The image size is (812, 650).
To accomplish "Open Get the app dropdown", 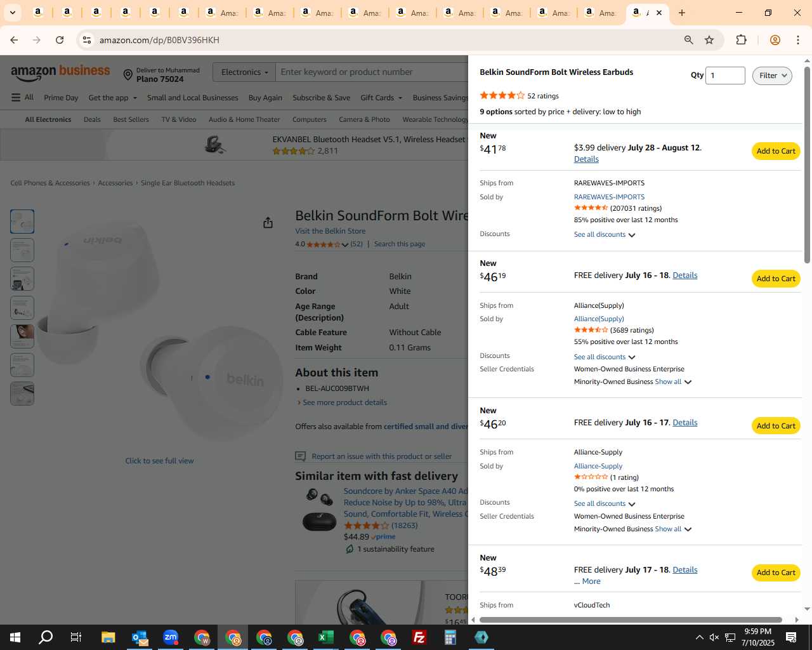I will pyautogui.click(x=112, y=98).
